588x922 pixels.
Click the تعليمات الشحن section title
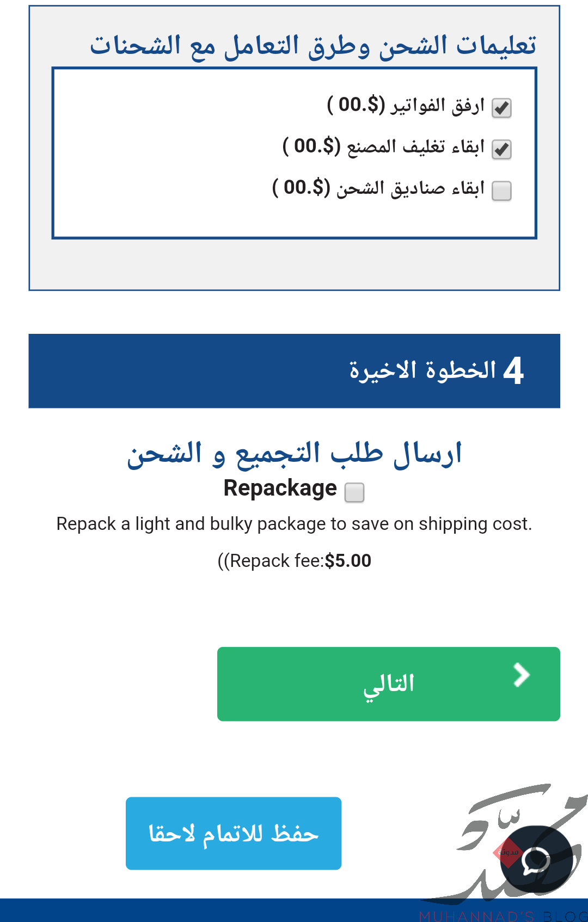(x=313, y=46)
